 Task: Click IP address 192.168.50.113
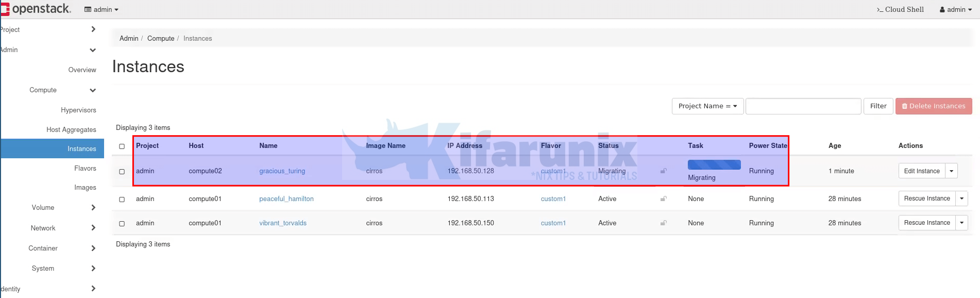(x=470, y=199)
